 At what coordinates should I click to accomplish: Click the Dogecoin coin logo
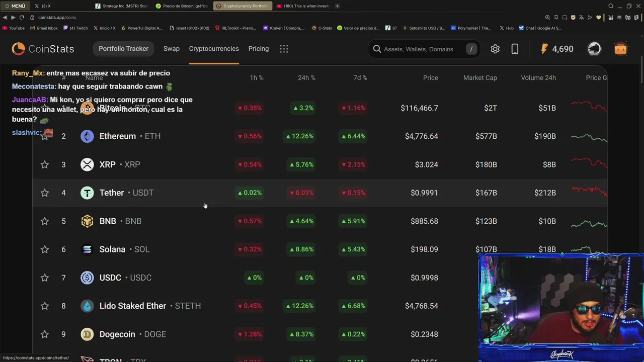(87, 334)
